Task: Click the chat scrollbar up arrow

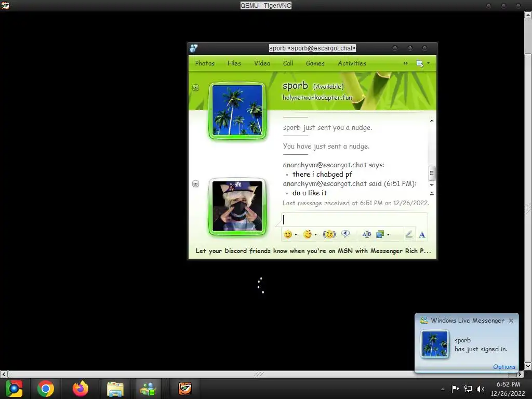Action: coord(432,121)
